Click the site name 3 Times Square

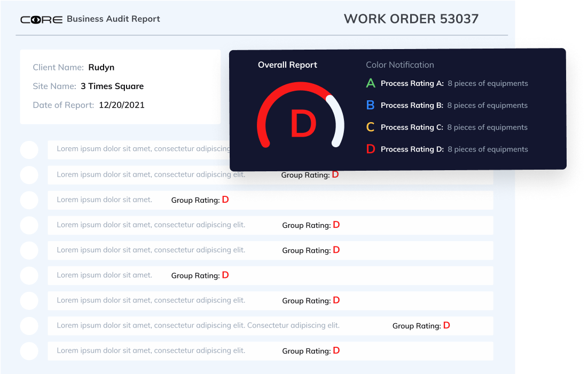coord(112,86)
